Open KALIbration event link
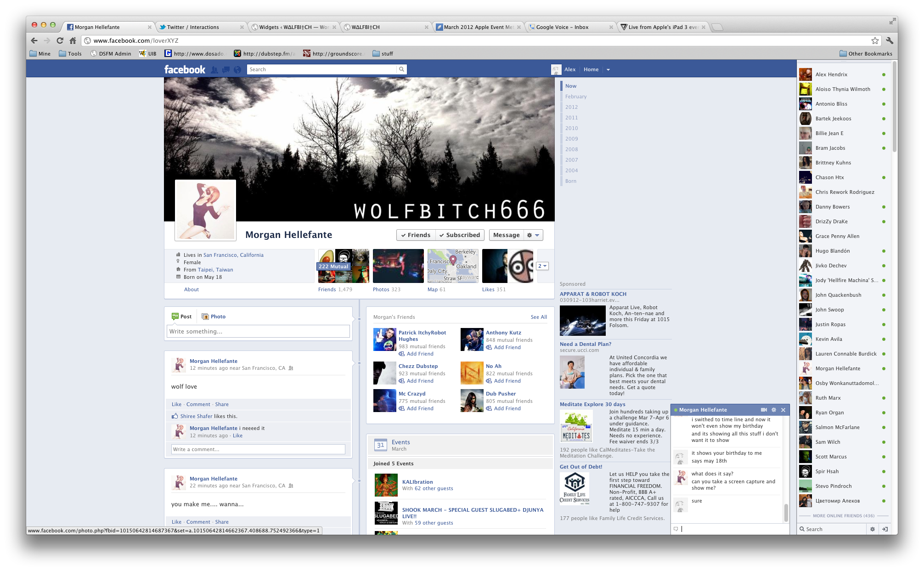The height and width of the screenshot is (571, 924). (x=417, y=482)
